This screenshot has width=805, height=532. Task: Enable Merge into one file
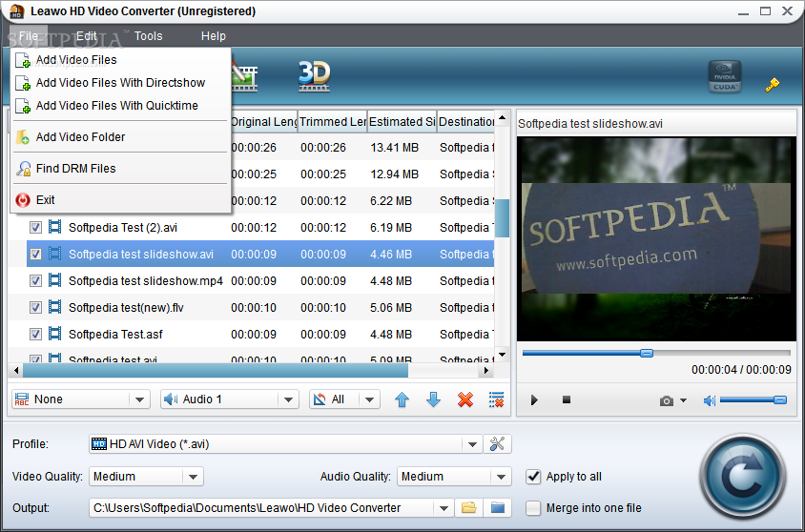(x=533, y=508)
